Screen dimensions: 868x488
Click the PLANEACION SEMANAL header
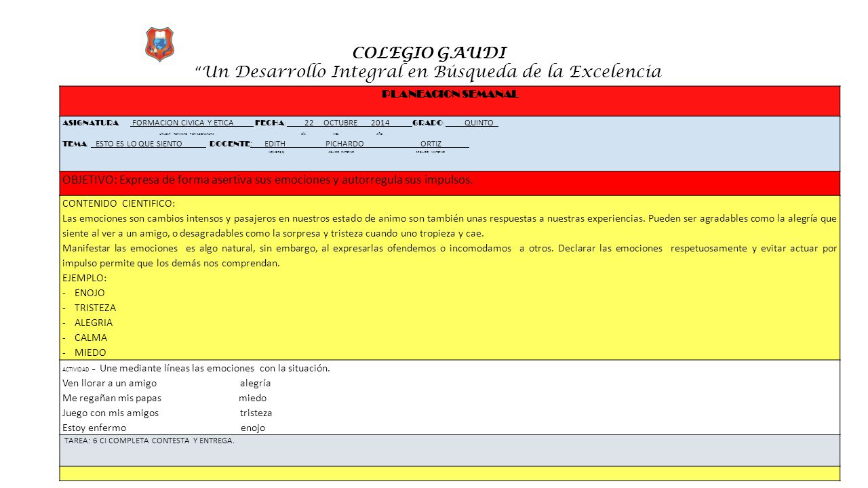451,95
